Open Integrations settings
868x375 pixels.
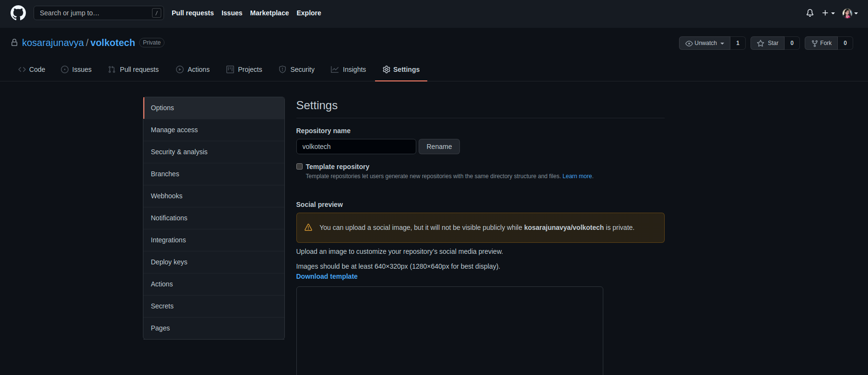214,240
